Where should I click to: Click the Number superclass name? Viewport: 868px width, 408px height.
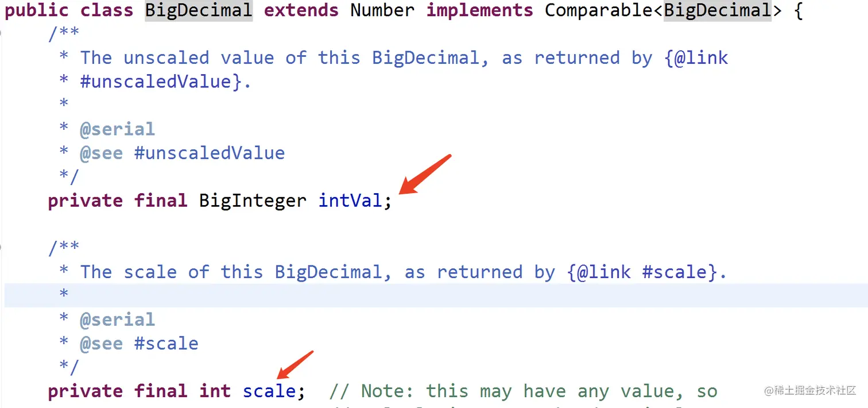point(382,10)
